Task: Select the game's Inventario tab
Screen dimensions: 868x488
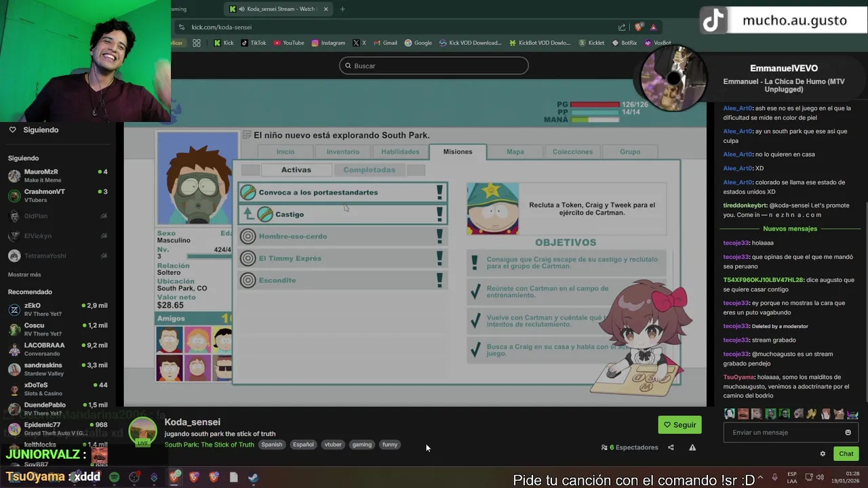Action: point(342,152)
